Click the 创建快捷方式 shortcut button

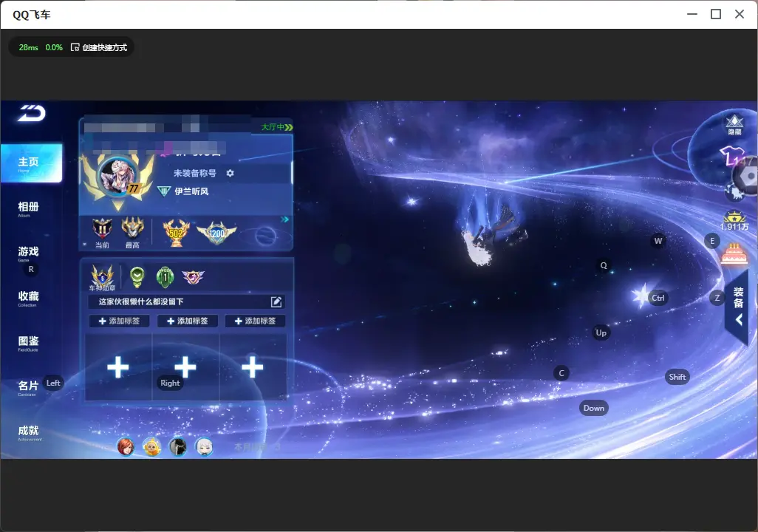tap(99, 47)
